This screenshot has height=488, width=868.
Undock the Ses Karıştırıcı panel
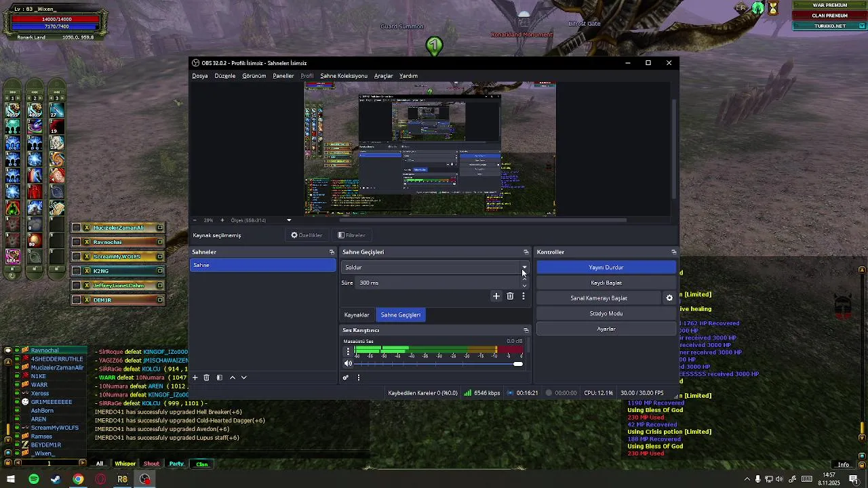526,330
